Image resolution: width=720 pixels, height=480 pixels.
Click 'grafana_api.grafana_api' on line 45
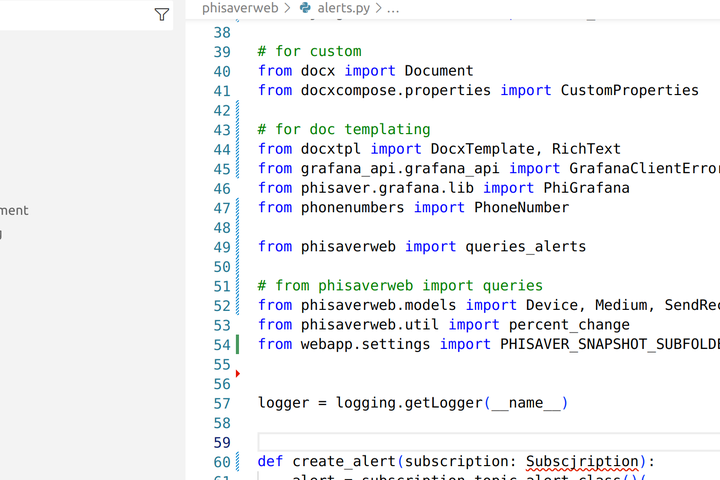click(400, 169)
